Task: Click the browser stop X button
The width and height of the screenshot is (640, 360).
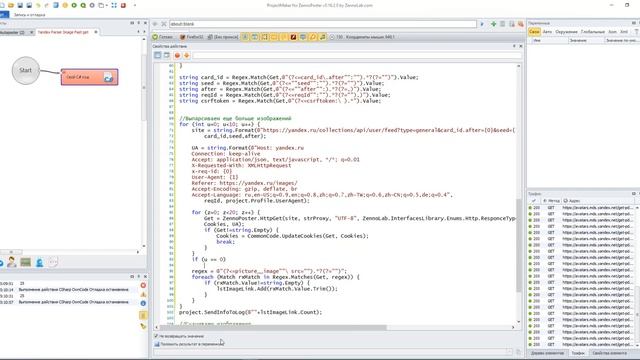Action: [164, 24]
